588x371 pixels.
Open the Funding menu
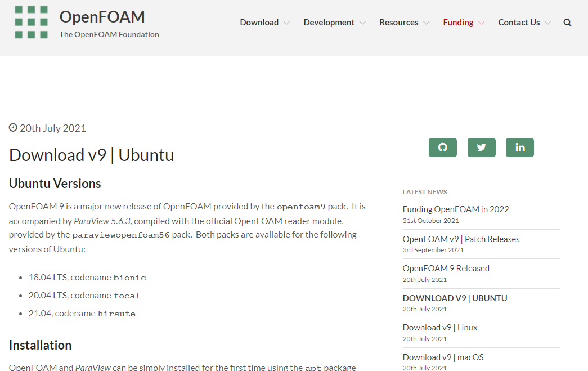click(458, 22)
